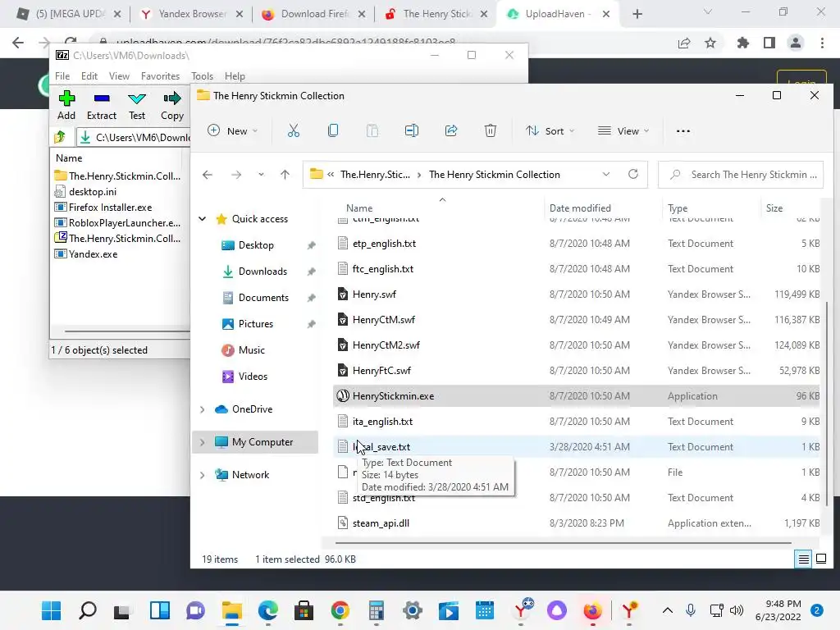Open the 7-Zip Favorites menu
This screenshot has height=630, width=840.
click(x=160, y=76)
